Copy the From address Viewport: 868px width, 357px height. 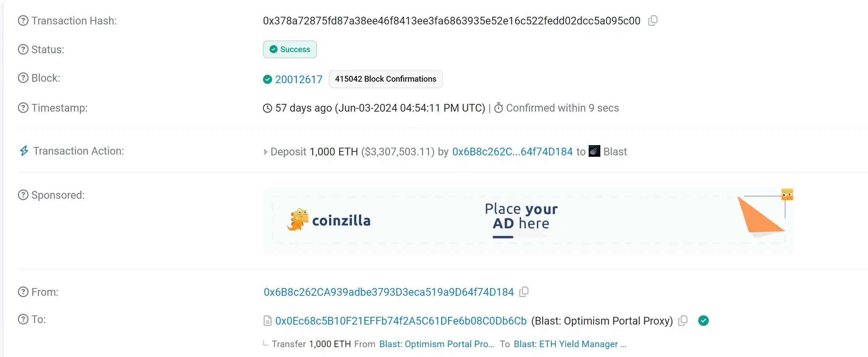click(524, 292)
